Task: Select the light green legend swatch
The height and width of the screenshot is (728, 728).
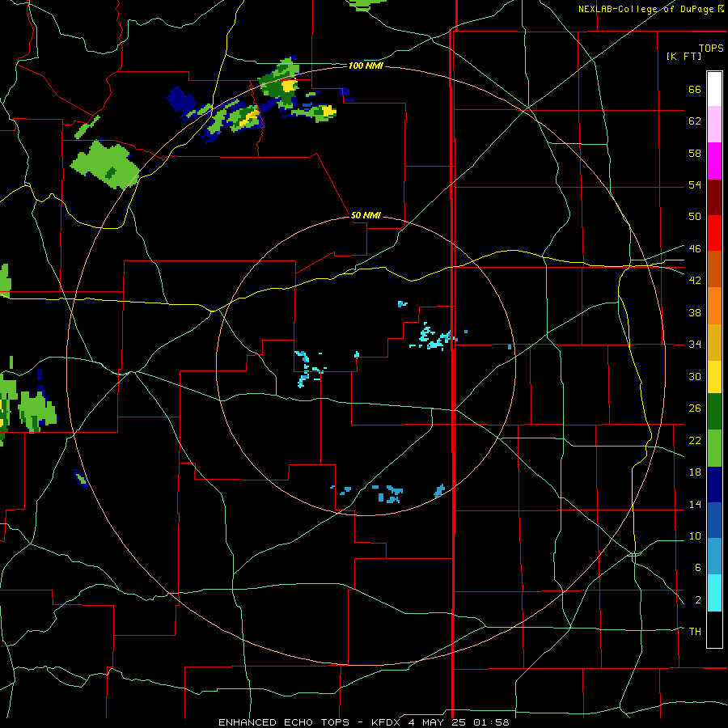Action: point(714,448)
